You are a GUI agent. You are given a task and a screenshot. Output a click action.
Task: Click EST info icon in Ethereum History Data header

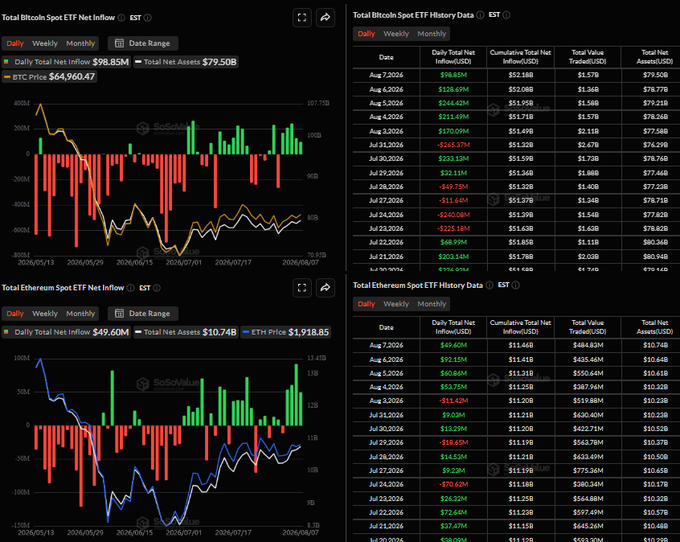click(516, 285)
